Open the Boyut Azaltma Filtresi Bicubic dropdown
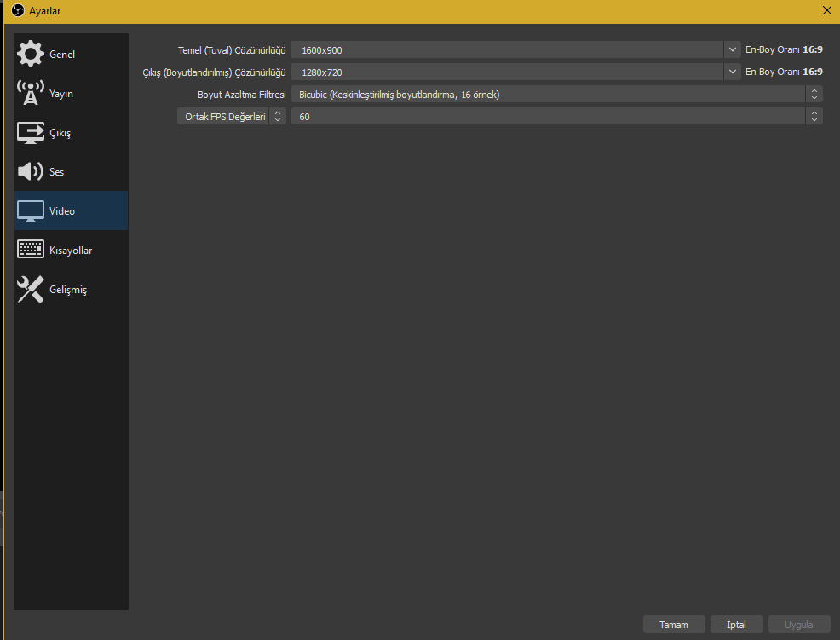The width and height of the screenshot is (840, 640). pos(556,95)
